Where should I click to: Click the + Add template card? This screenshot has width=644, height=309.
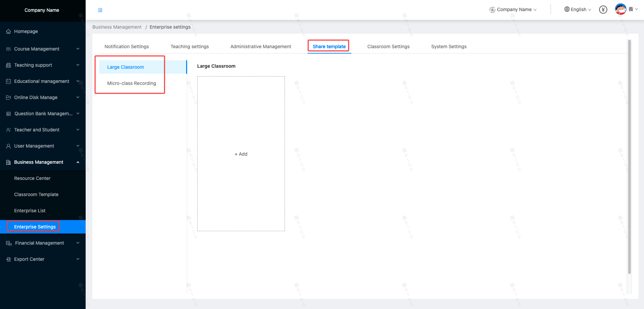click(x=241, y=154)
